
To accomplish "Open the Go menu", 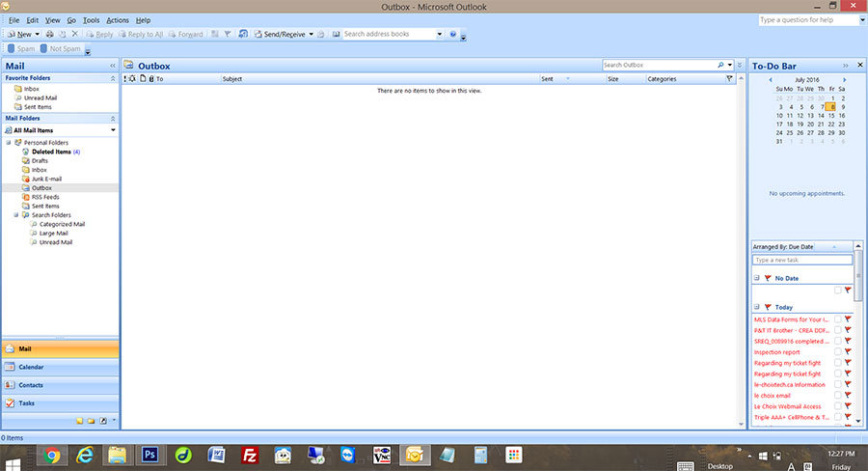I will pyautogui.click(x=71, y=20).
